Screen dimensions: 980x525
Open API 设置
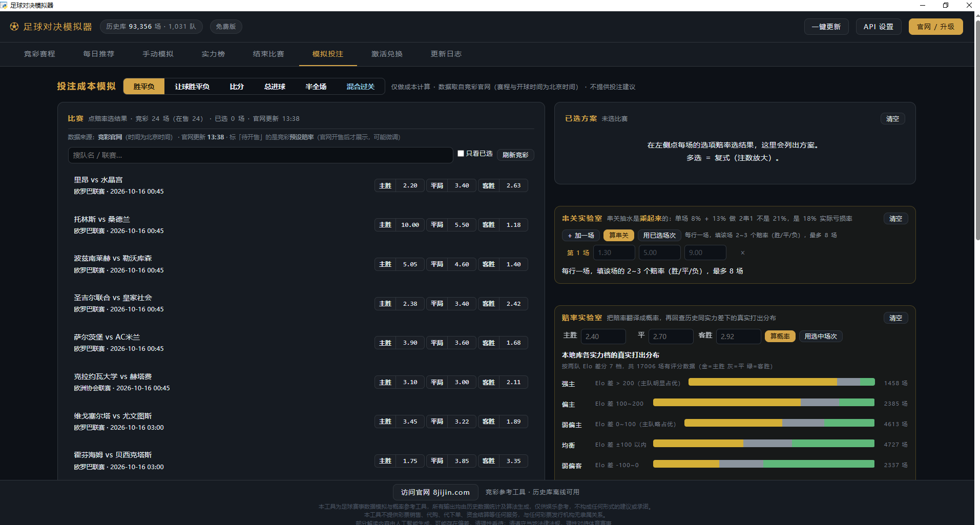coord(879,27)
